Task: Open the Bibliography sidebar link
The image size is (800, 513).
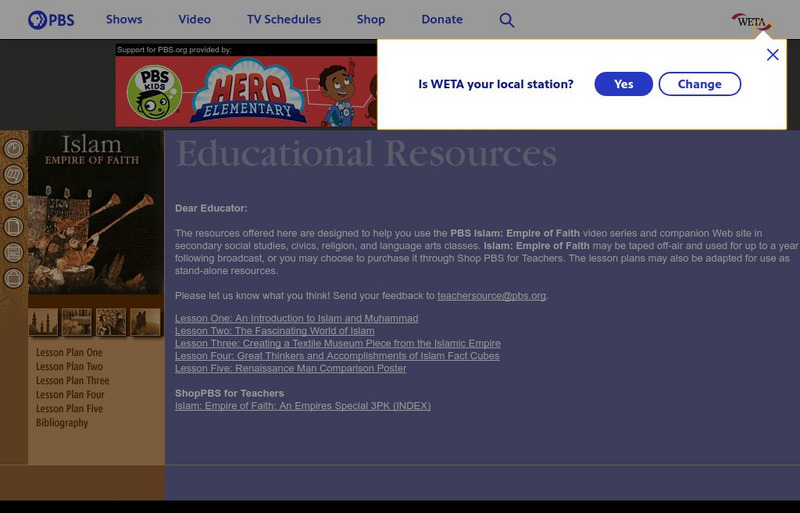Action: (x=62, y=423)
